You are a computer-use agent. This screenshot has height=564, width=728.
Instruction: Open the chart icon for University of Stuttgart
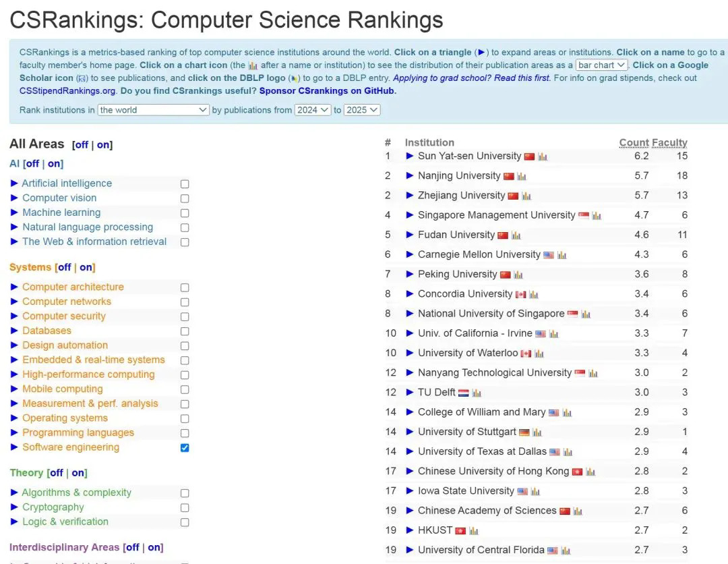coord(537,432)
